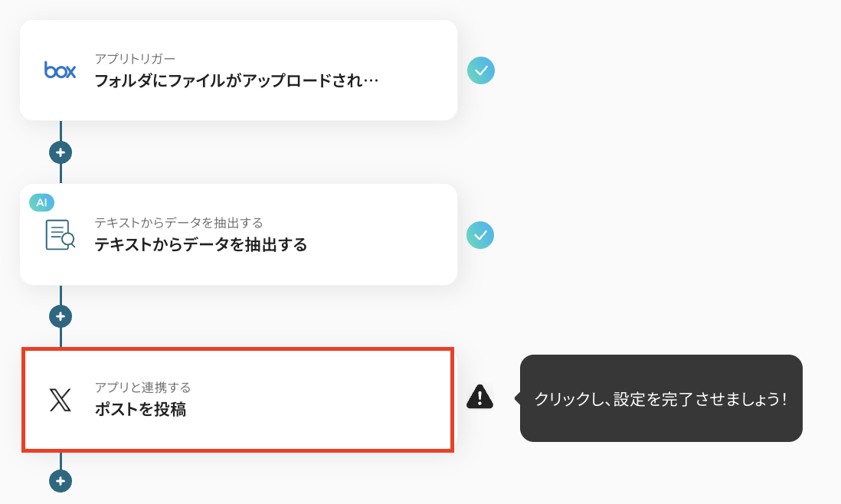Open the フォルダにファイルがアップロードされ… trigger title
The width and height of the screenshot is (841, 504).
tap(237, 80)
